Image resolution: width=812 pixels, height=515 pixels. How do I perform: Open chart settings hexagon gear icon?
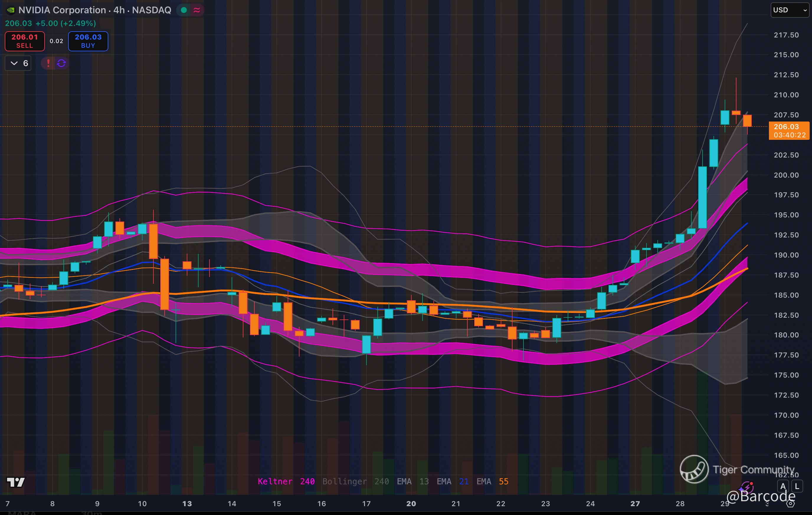[x=791, y=503]
